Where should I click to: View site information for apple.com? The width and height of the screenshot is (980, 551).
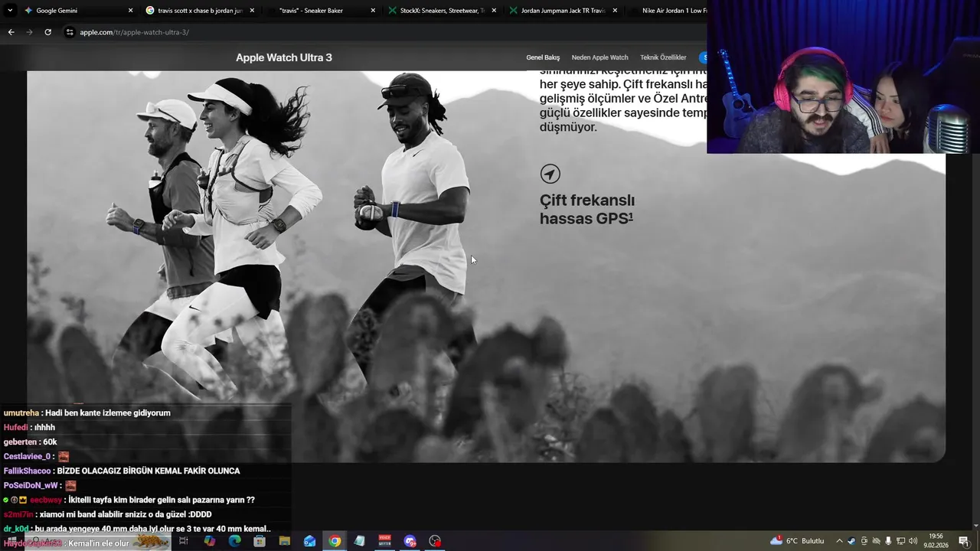coord(70,32)
